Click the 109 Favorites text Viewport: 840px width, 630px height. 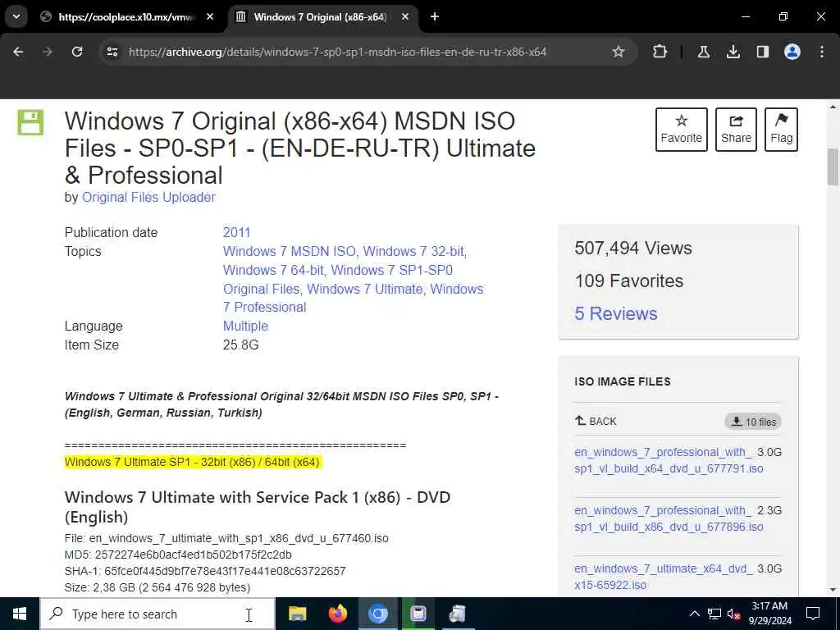[629, 281]
